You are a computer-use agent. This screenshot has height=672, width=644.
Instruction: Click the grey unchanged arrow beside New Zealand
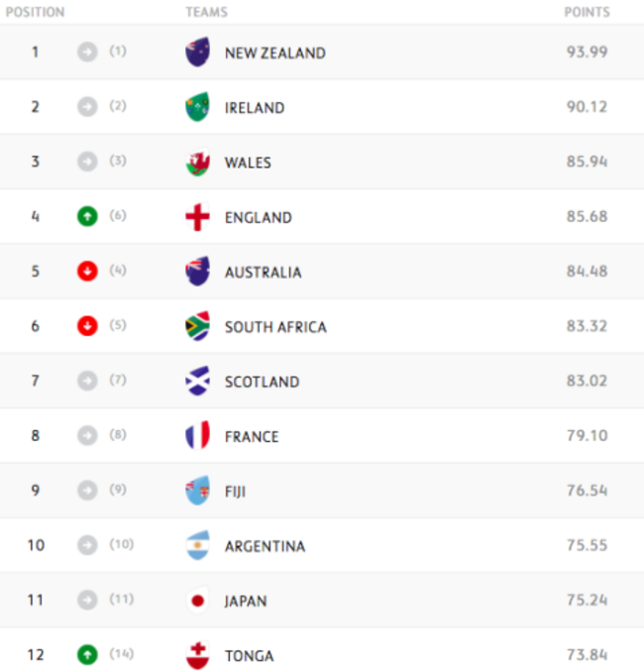pyautogui.click(x=87, y=52)
